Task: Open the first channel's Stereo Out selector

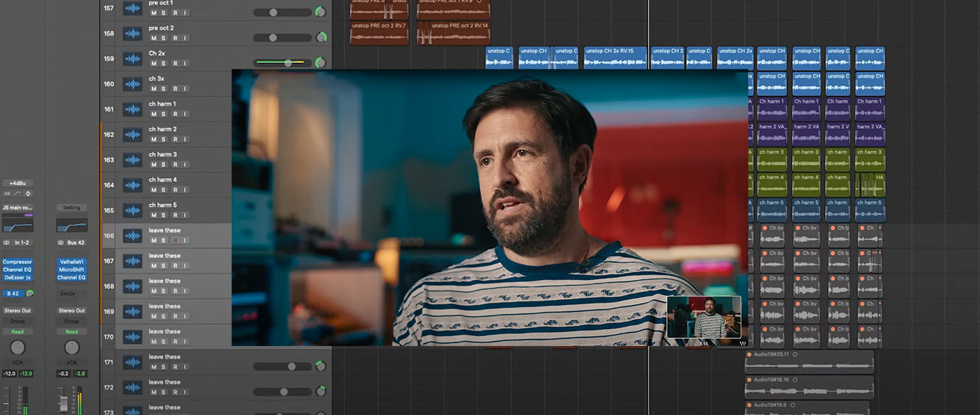Action: pos(17,311)
